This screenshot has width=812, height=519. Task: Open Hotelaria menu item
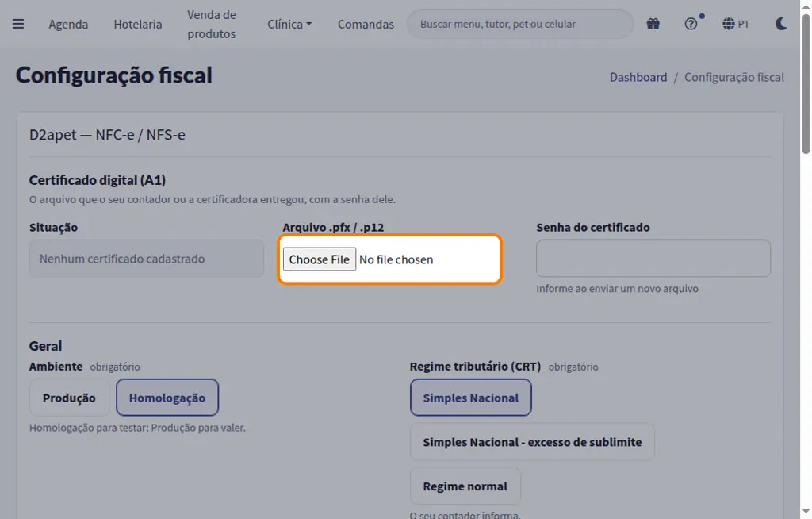coord(138,25)
